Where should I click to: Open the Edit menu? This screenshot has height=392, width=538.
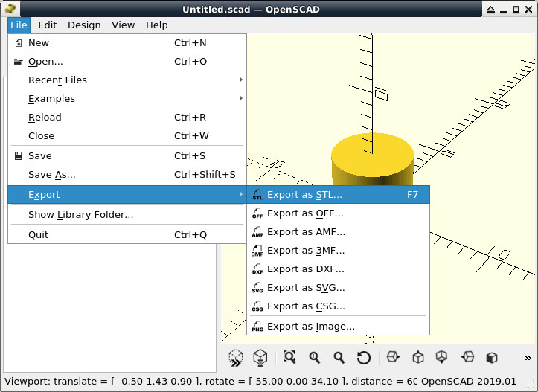(x=48, y=25)
